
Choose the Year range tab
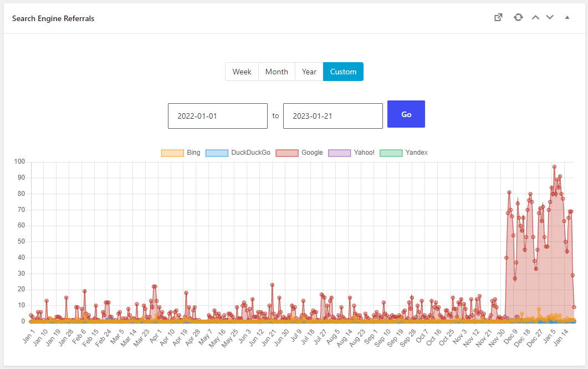309,72
